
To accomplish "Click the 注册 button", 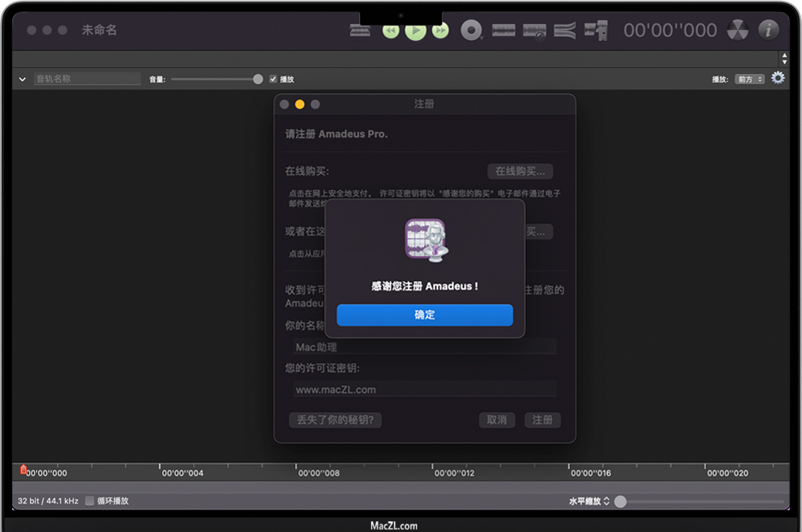I will (543, 420).
